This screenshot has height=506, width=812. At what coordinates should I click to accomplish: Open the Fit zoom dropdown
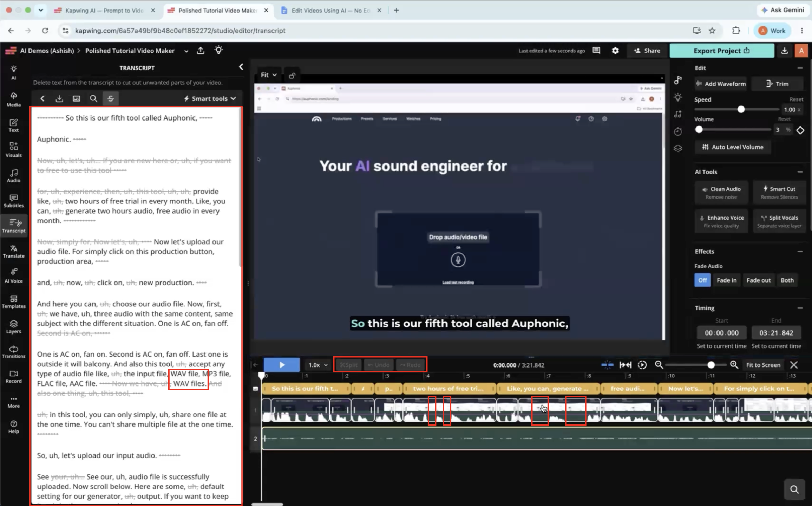point(269,75)
